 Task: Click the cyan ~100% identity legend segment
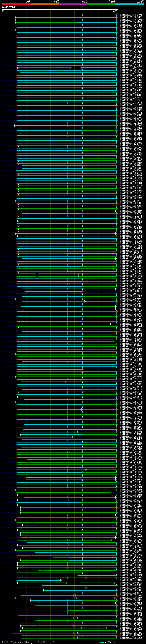click(x=130, y=4)
